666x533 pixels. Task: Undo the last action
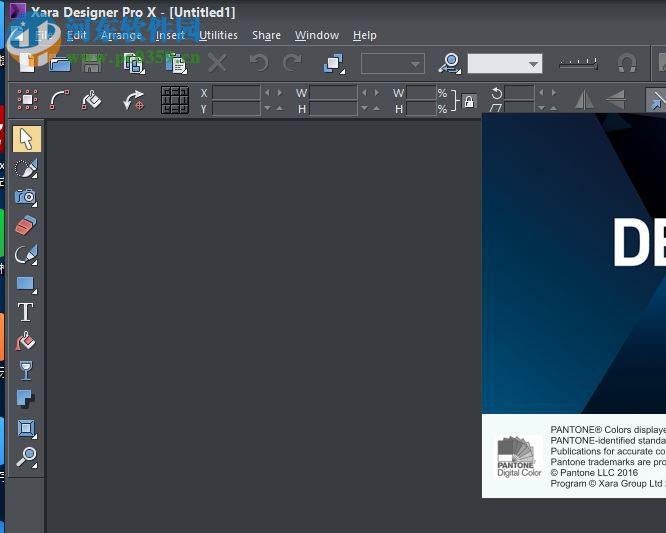(x=259, y=63)
